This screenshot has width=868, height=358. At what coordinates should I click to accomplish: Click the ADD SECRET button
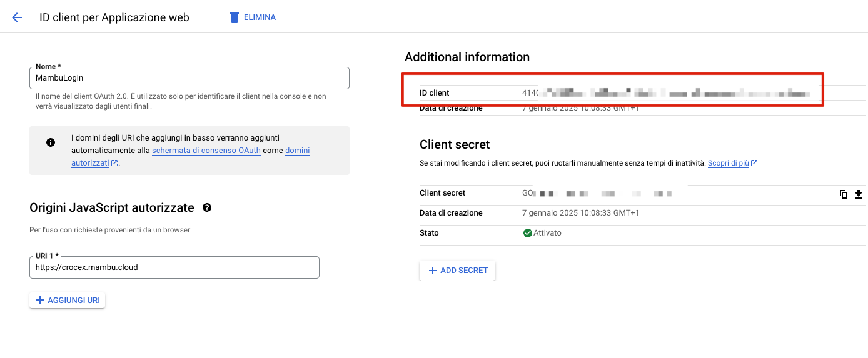[458, 271]
